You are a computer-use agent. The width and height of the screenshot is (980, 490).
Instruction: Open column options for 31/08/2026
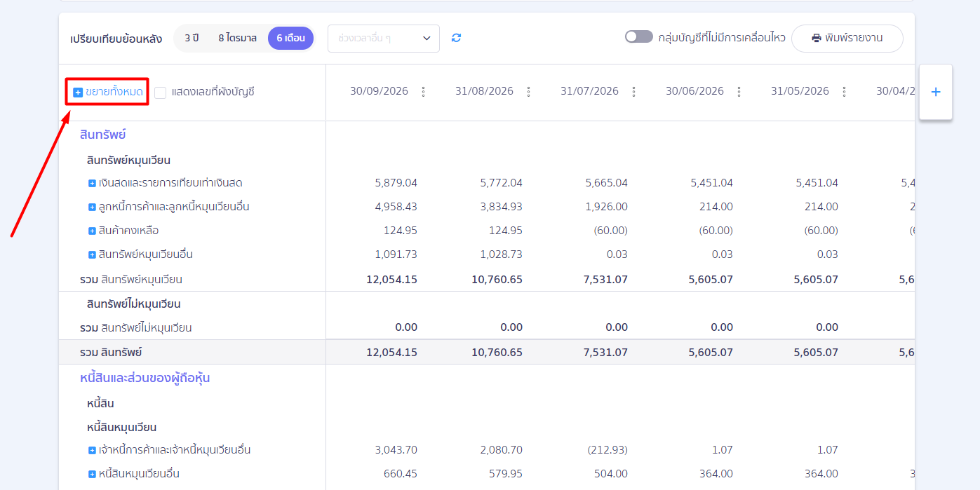point(528,92)
